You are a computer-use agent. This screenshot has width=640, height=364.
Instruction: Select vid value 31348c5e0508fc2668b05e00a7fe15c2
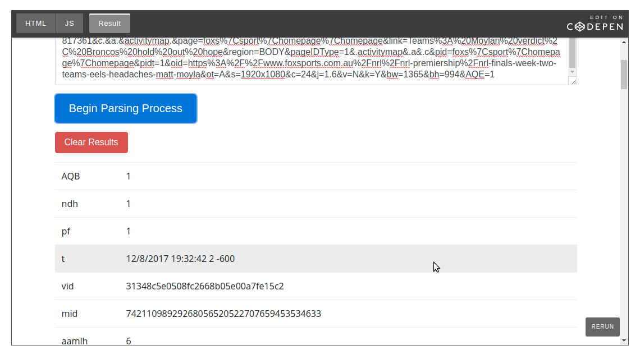tap(205, 287)
